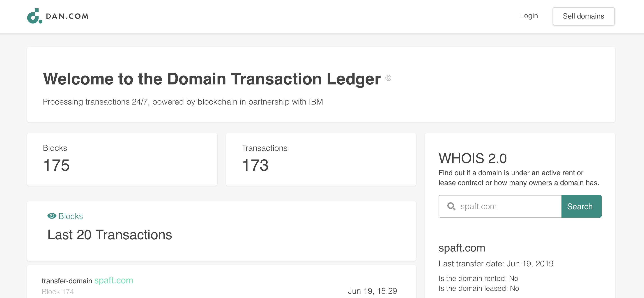The image size is (644, 298).
Task: Click the Block 174 label
Action: point(58,291)
